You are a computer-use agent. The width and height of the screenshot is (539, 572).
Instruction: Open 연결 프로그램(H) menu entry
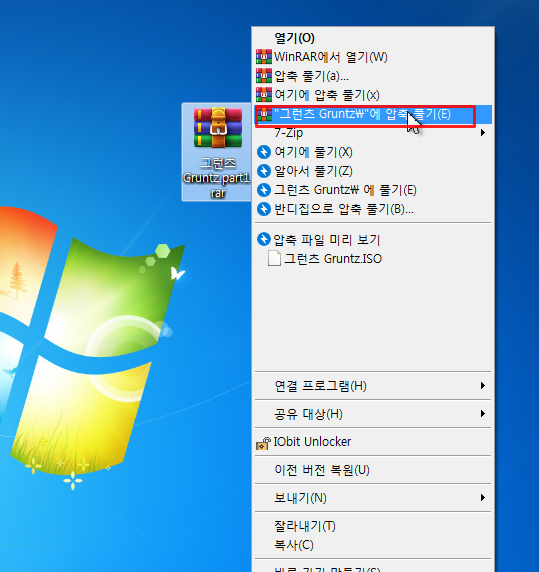[373, 386]
